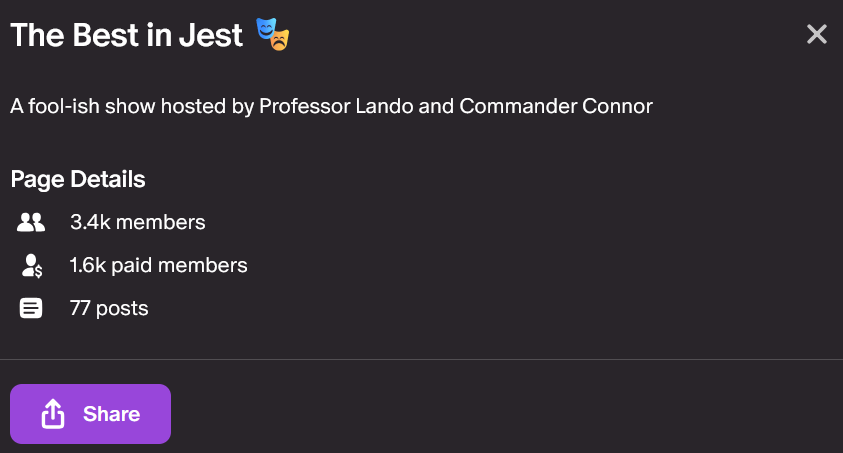
Task: Click the word 'fool-ish' in description
Action: [x=63, y=106]
